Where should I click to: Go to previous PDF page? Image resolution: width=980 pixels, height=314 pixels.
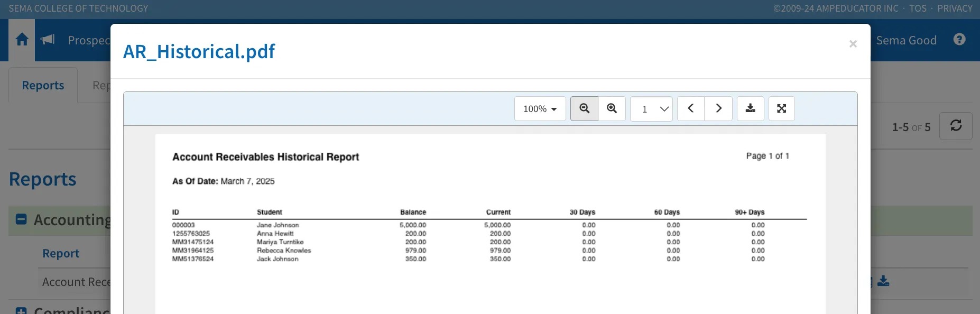pos(691,108)
